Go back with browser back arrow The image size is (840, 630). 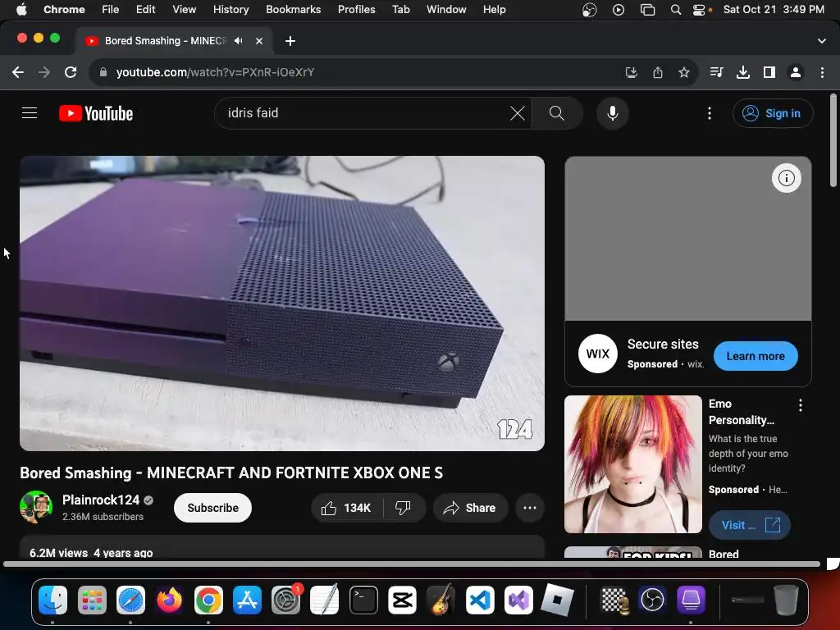18,72
